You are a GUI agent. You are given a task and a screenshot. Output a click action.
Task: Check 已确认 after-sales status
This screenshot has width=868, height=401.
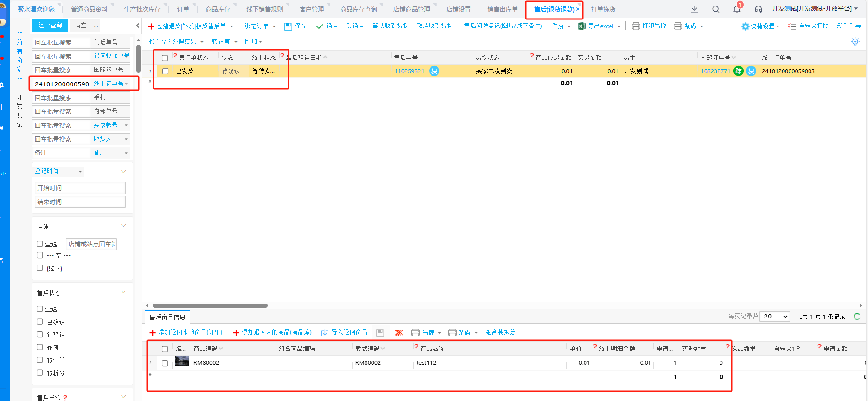pyautogui.click(x=40, y=322)
